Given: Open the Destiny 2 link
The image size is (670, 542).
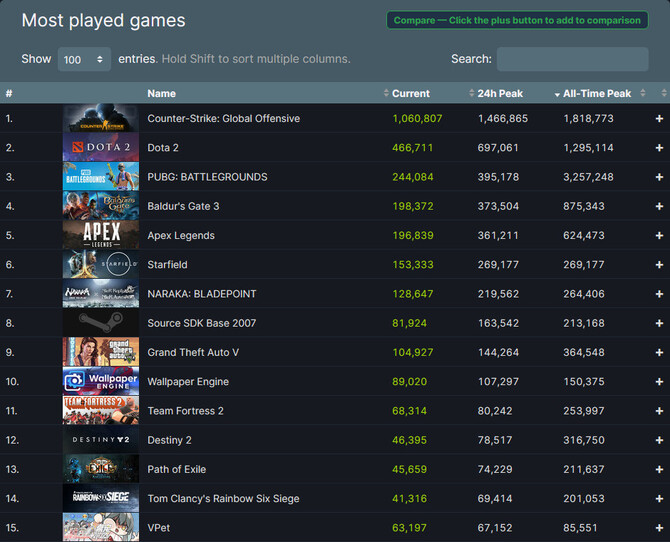Looking at the screenshot, I should click(169, 440).
